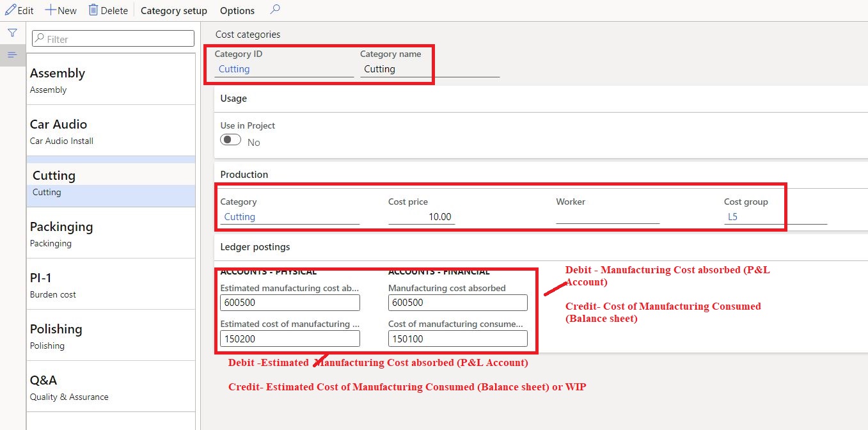Click the search magnifier icon in toolbar
The height and width of the screenshot is (430, 868).
click(x=275, y=10)
